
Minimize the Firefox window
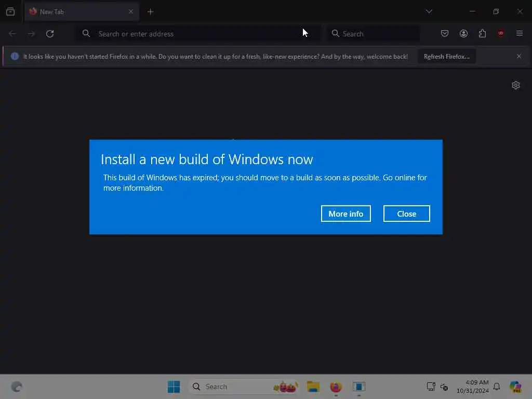point(472,11)
